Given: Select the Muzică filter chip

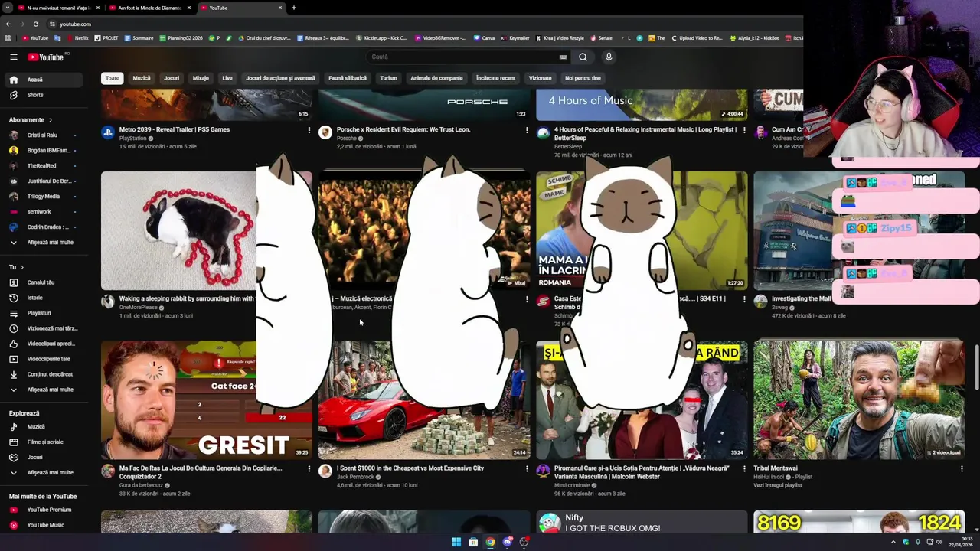Looking at the screenshot, I should pos(142,78).
